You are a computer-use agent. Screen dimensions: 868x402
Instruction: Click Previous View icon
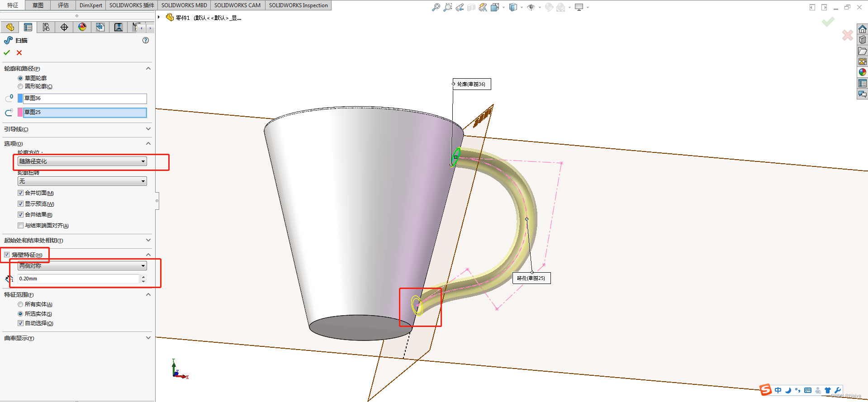click(460, 7)
